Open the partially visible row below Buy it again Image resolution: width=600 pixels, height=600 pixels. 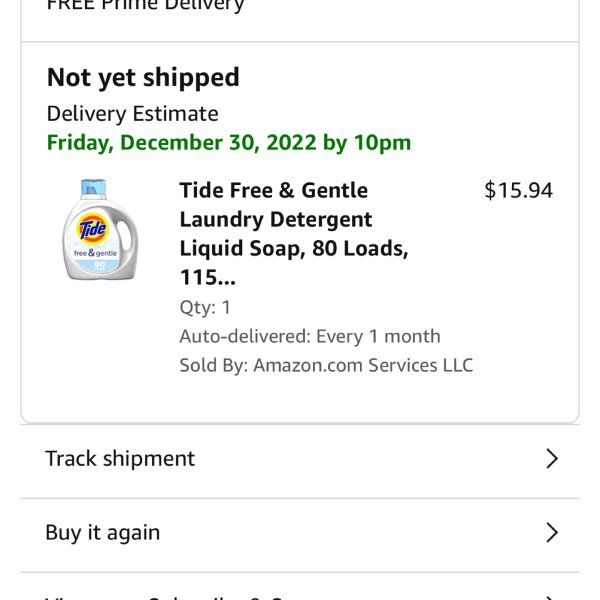[300, 587]
